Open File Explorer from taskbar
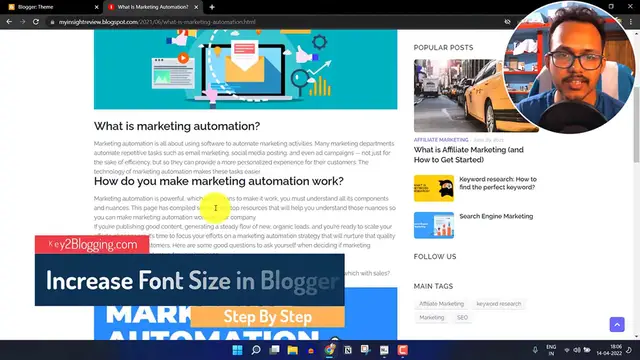This screenshot has height=360, width=640. coord(293,350)
